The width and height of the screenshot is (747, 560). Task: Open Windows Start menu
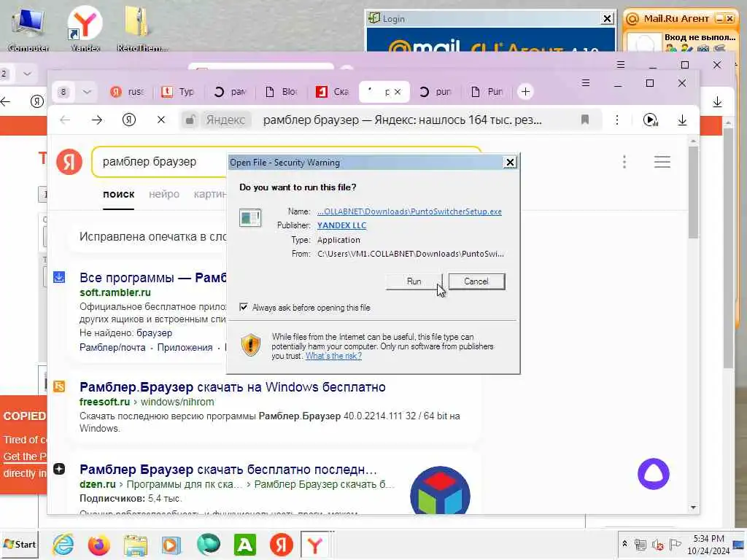[20, 544]
